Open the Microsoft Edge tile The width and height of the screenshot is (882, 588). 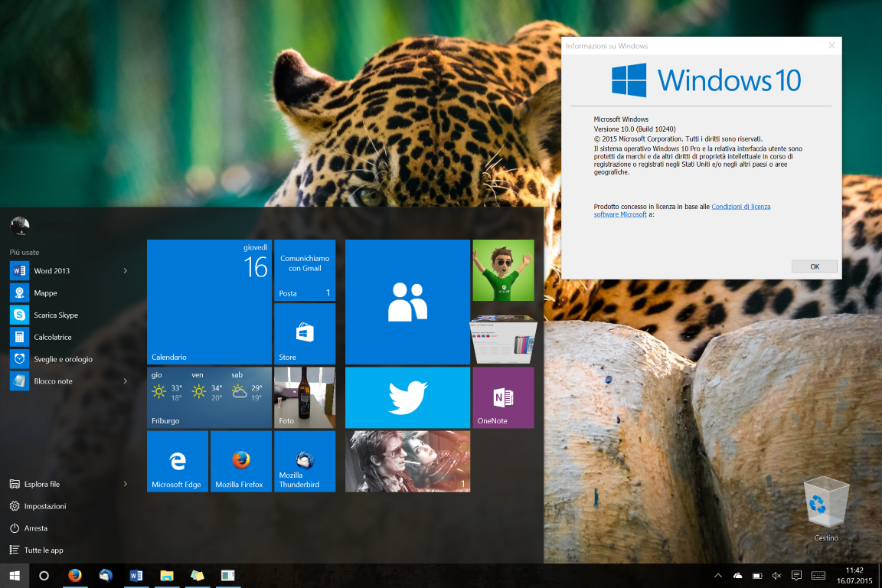(178, 462)
